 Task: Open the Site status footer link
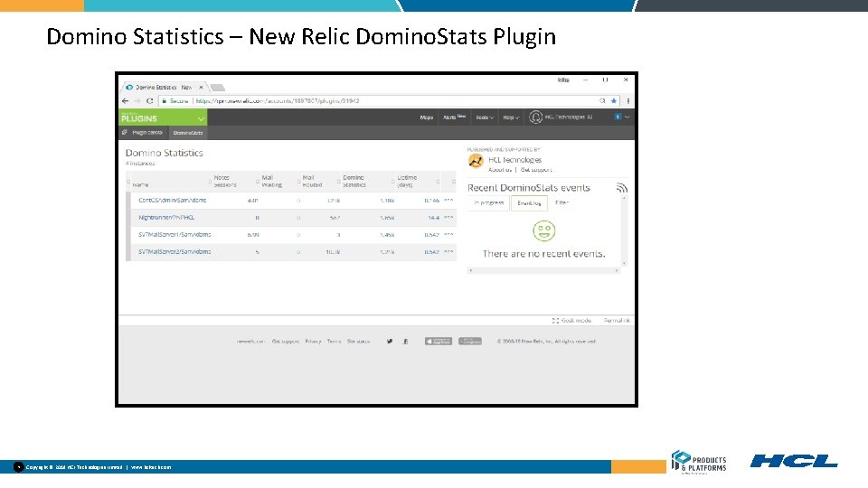point(358,342)
